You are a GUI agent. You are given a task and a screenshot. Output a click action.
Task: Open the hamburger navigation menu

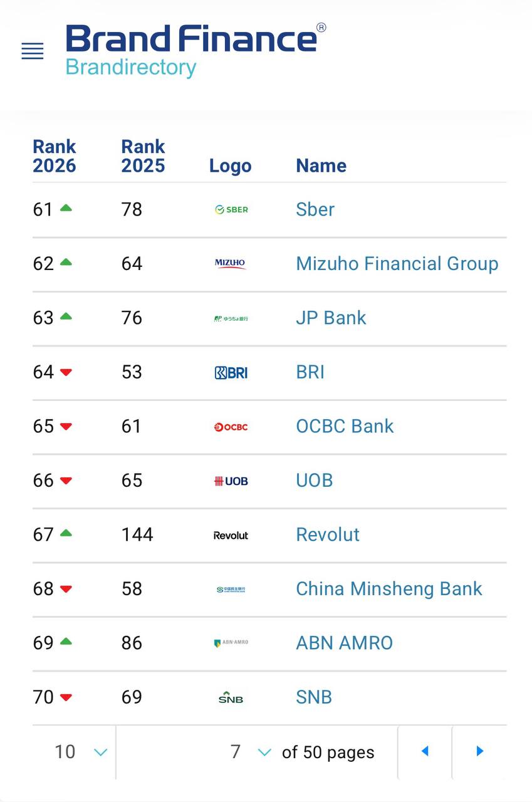click(33, 51)
